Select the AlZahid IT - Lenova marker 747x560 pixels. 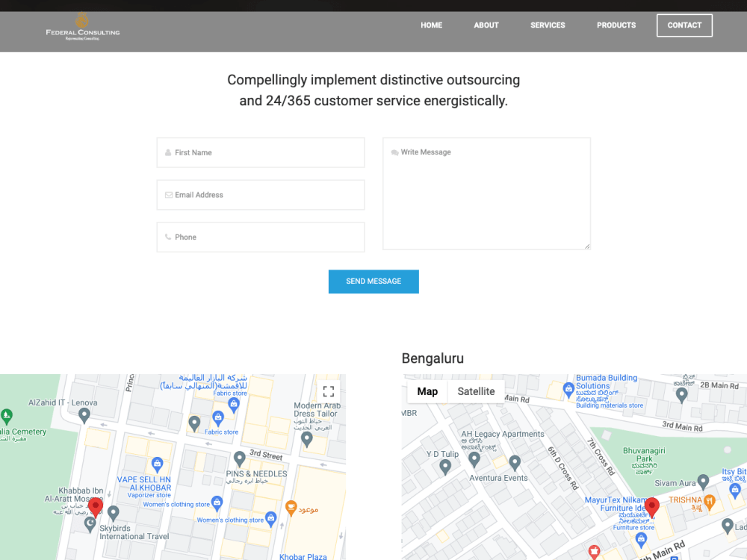click(84, 415)
